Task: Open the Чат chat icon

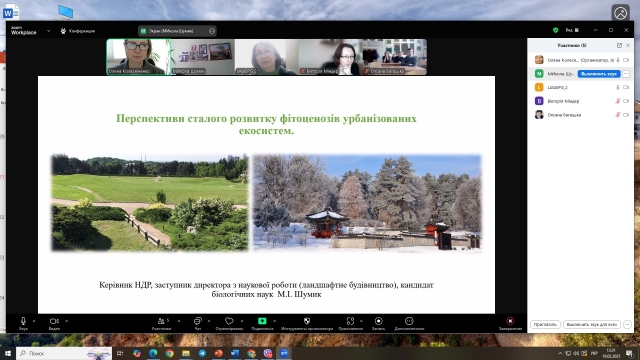Action: coord(198,323)
